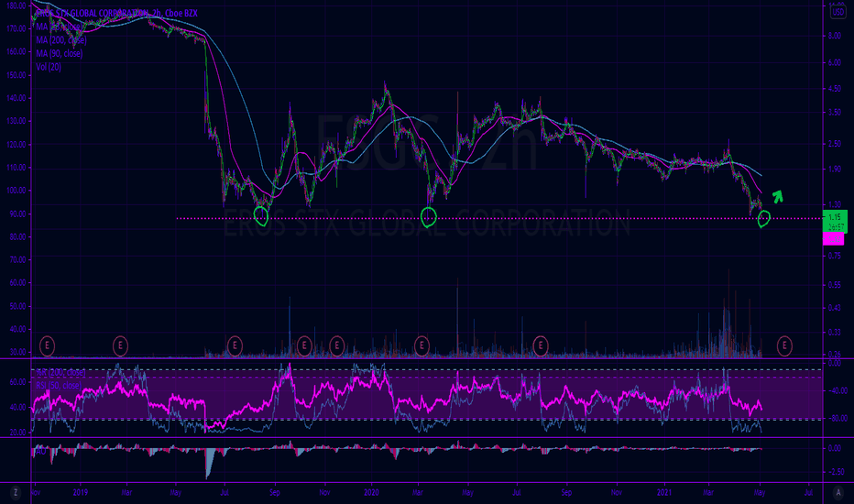This screenshot has width=854, height=504.
Task: Click the 2020 label on time axis
Action: pyautogui.click(x=371, y=493)
